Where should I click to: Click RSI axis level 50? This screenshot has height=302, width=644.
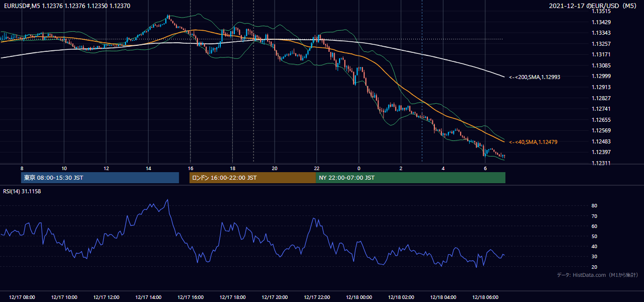595,236
